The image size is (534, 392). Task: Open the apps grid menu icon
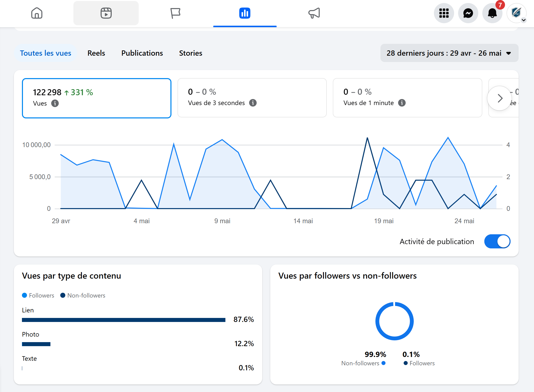tap(444, 13)
